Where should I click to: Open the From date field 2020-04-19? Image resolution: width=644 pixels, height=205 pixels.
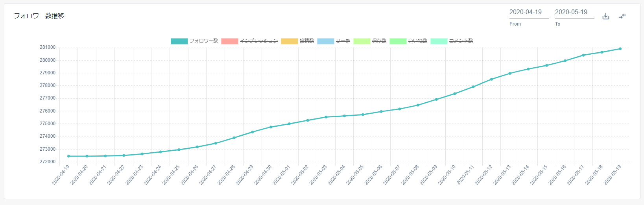[528, 12]
